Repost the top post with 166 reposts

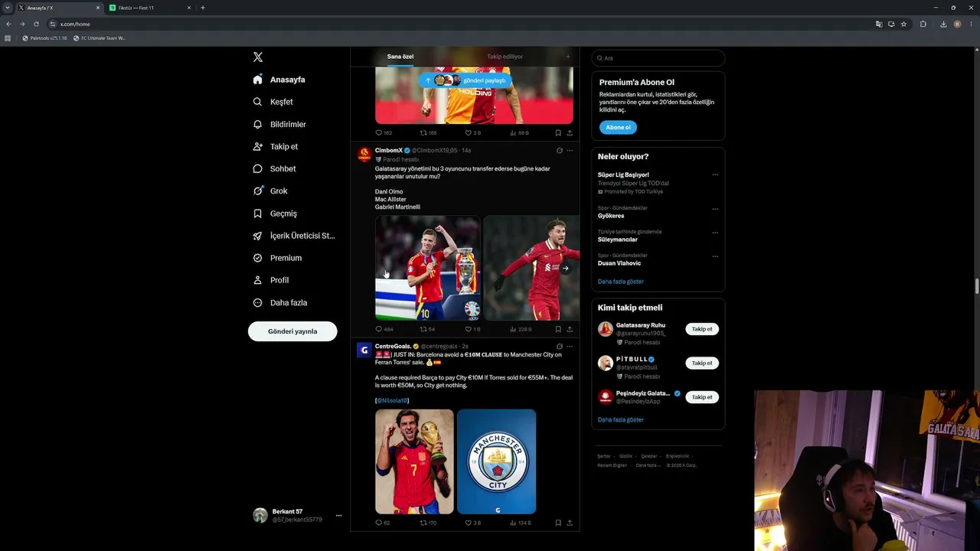pyautogui.click(x=428, y=133)
